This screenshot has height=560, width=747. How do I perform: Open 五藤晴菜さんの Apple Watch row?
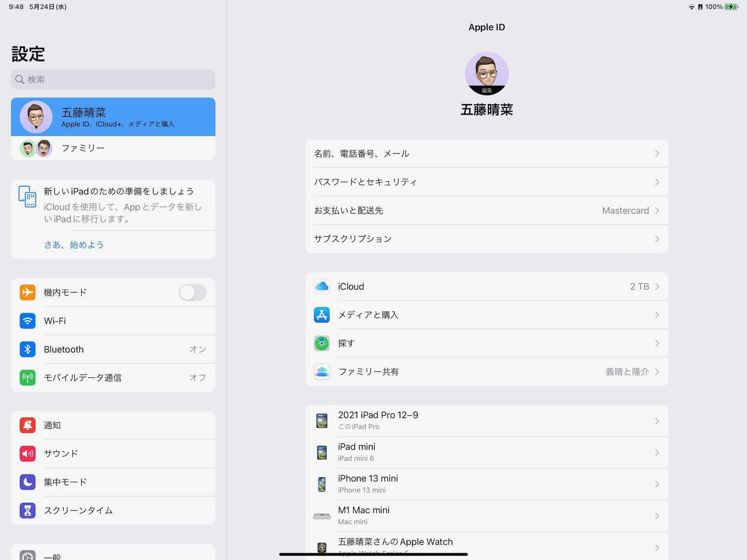point(487,546)
